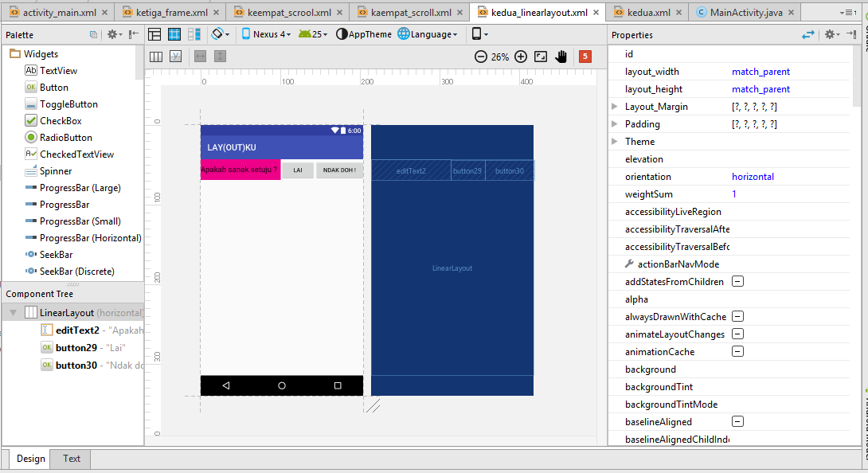Viewport: 868px width, 473px height.
Task: Toggle the animateLayoutChanges checkbox
Action: pyautogui.click(x=737, y=334)
